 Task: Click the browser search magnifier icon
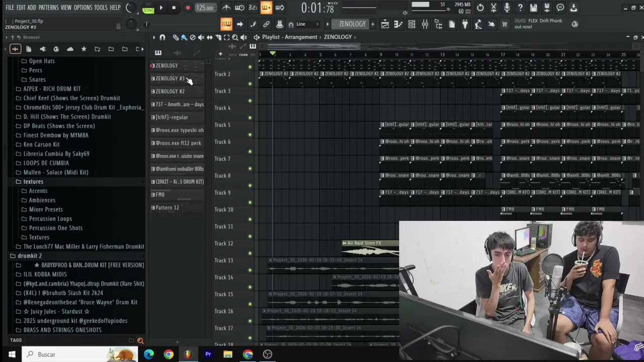click(x=140, y=340)
